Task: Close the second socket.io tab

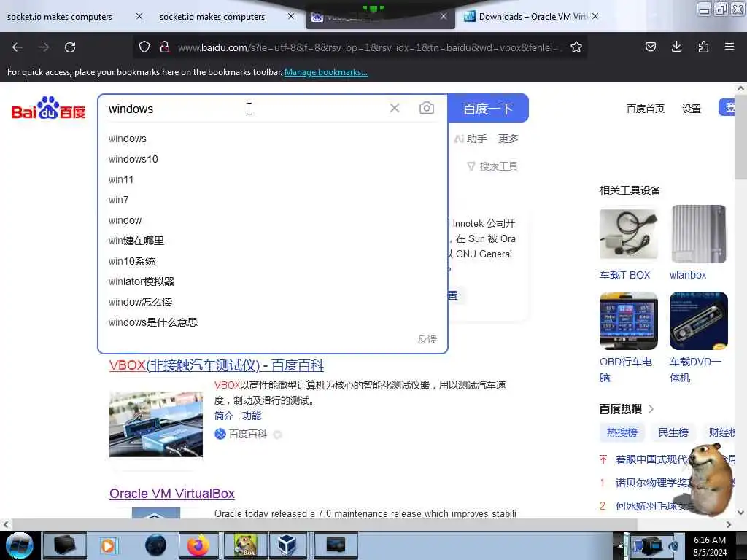Action: click(x=291, y=16)
